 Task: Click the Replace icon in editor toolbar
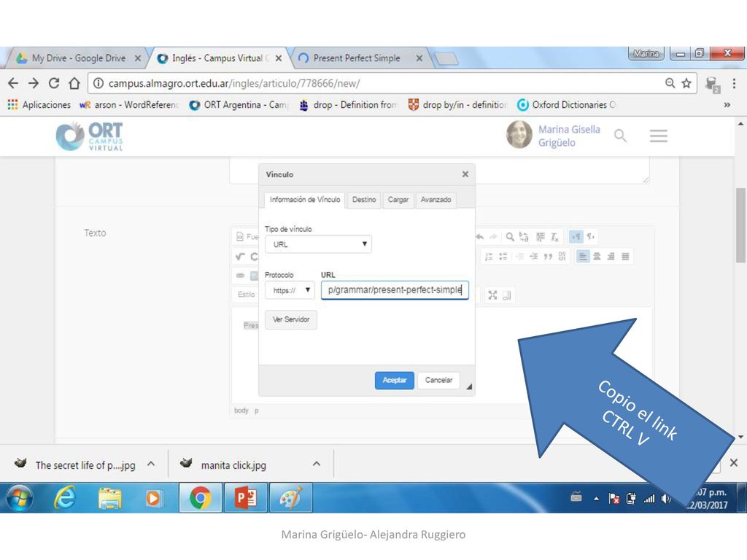524,237
